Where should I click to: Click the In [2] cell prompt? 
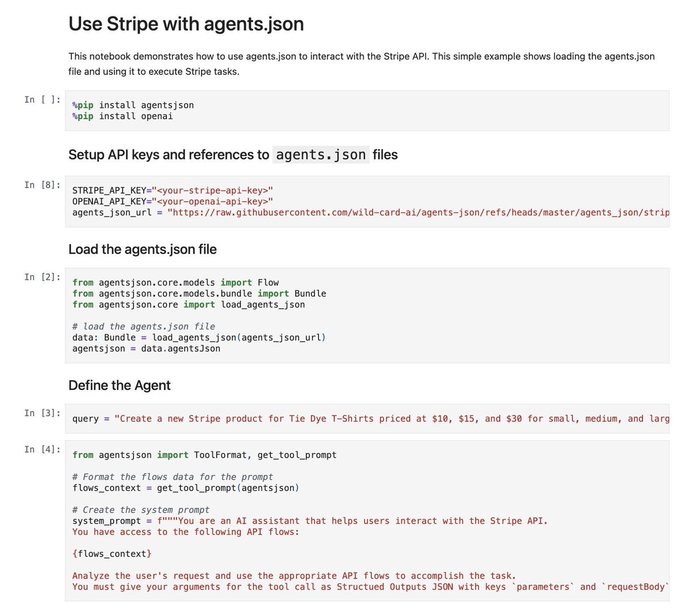(x=44, y=276)
